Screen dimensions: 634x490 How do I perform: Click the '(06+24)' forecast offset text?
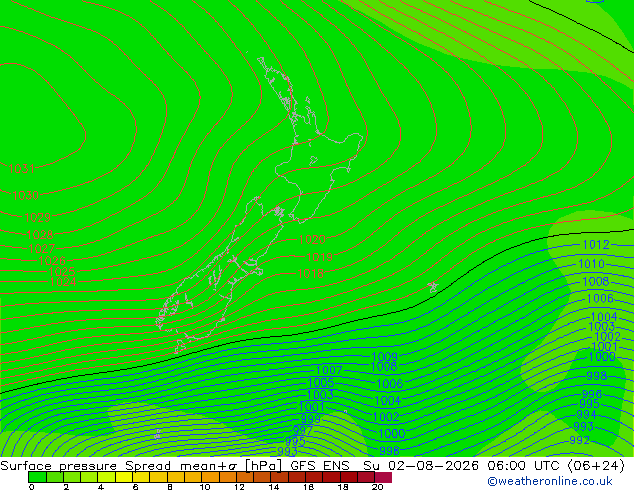[596, 466]
